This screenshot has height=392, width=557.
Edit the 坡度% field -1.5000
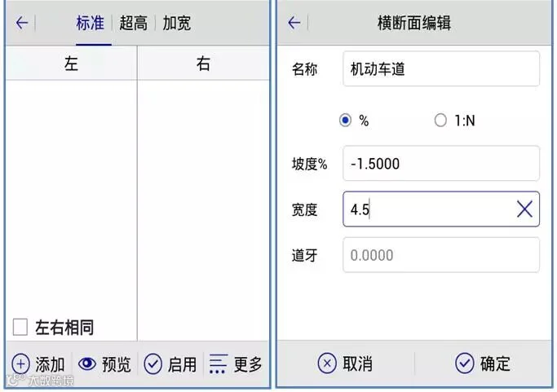441,164
